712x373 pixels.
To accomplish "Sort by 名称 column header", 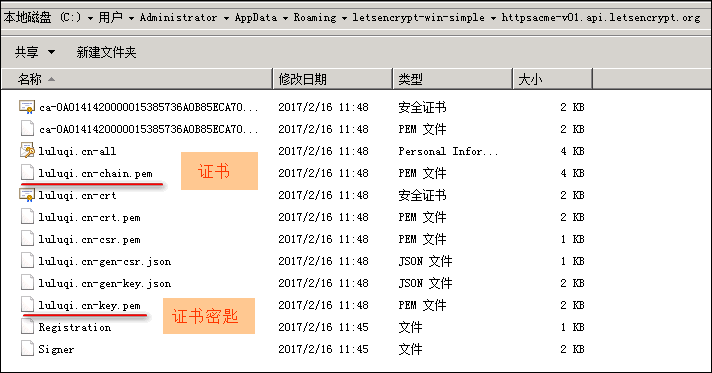I will 137,79.
